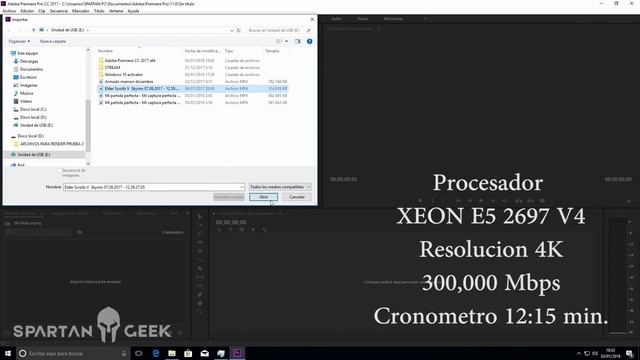Click the Buscar en Unidad de USB search box

pyautogui.click(x=280, y=30)
